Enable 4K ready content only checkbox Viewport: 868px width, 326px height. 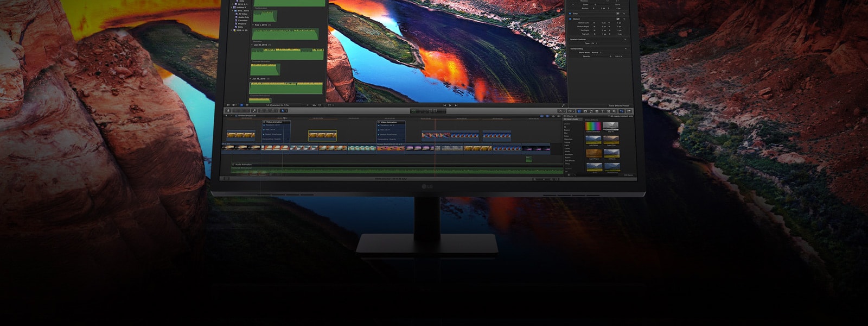[x=609, y=116]
